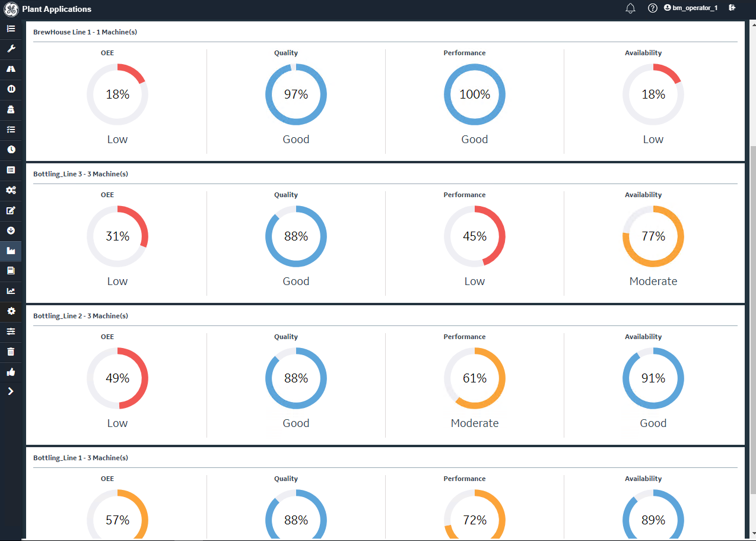This screenshot has height=541, width=756.
Task: Click the sliders sidebar icon
Action: coord(11,331)
